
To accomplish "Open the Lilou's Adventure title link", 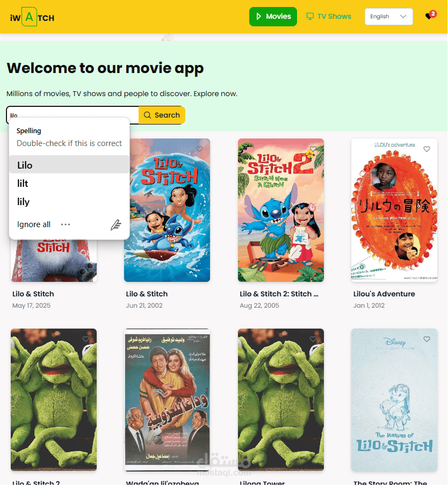I will (384, 294).
